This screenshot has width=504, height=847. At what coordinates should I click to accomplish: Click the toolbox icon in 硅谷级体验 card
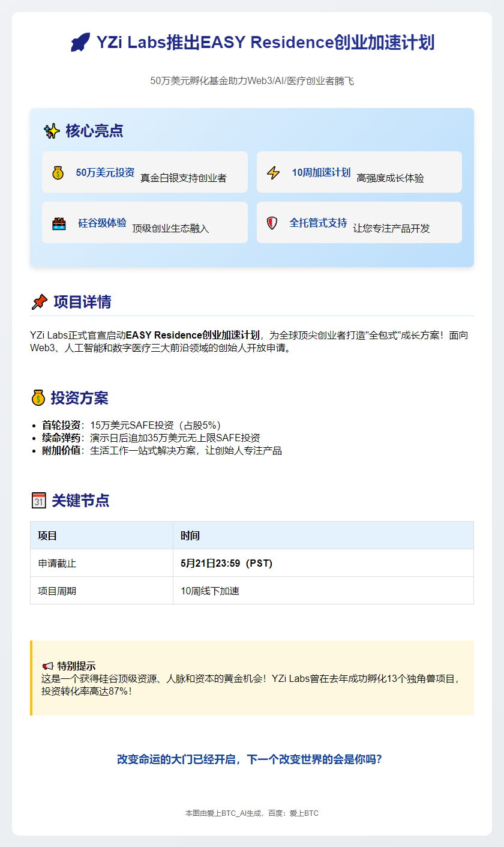pyautogui.click(x=59, y=223)
